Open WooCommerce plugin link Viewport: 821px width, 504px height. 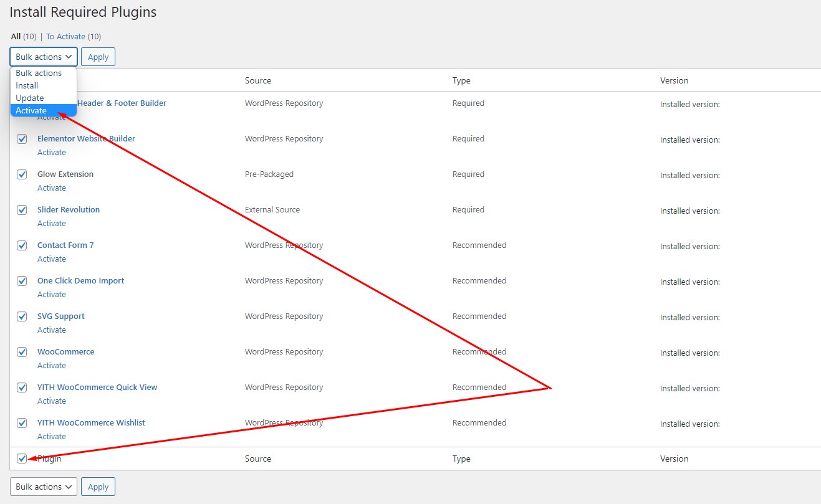(x=66, y=351)
